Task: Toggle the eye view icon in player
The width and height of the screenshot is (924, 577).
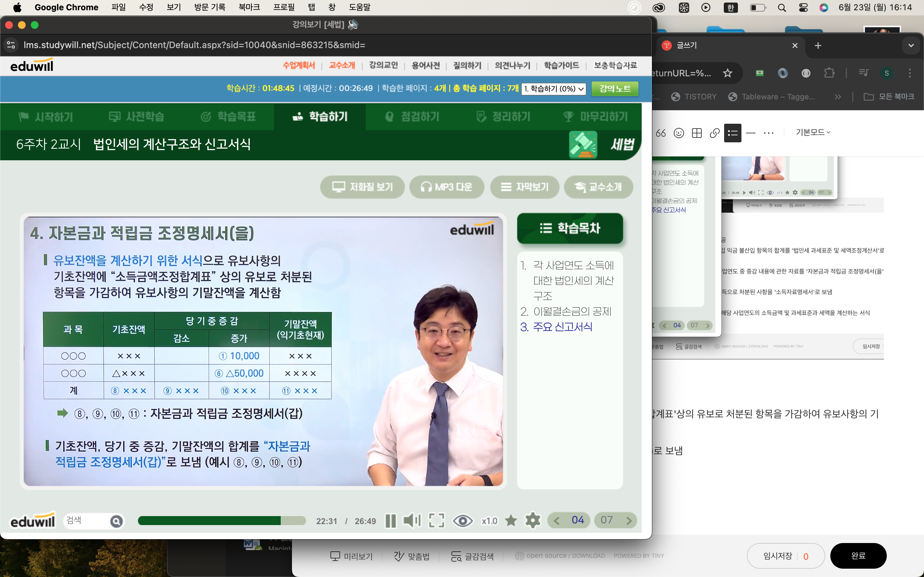Action: coord(462,521)
